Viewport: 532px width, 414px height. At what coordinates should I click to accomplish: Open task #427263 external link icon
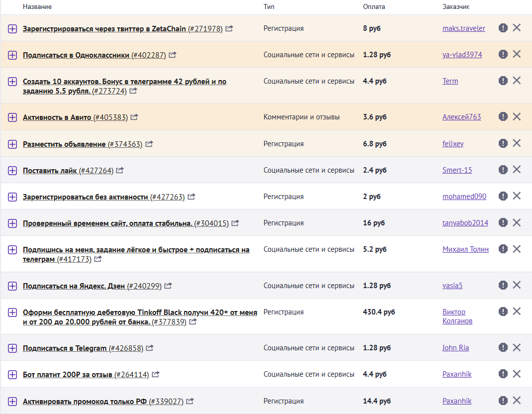click(x=191, y=197)
